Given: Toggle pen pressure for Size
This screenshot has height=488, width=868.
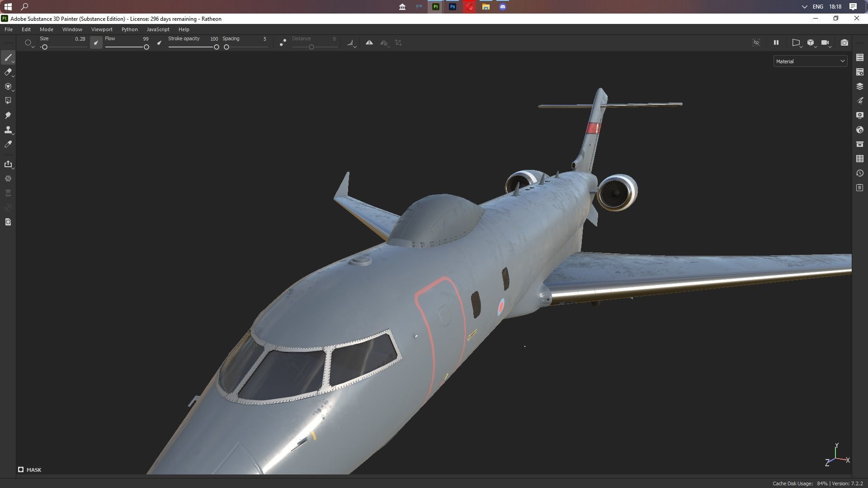Looking at the screenshot, I should 96,43.
